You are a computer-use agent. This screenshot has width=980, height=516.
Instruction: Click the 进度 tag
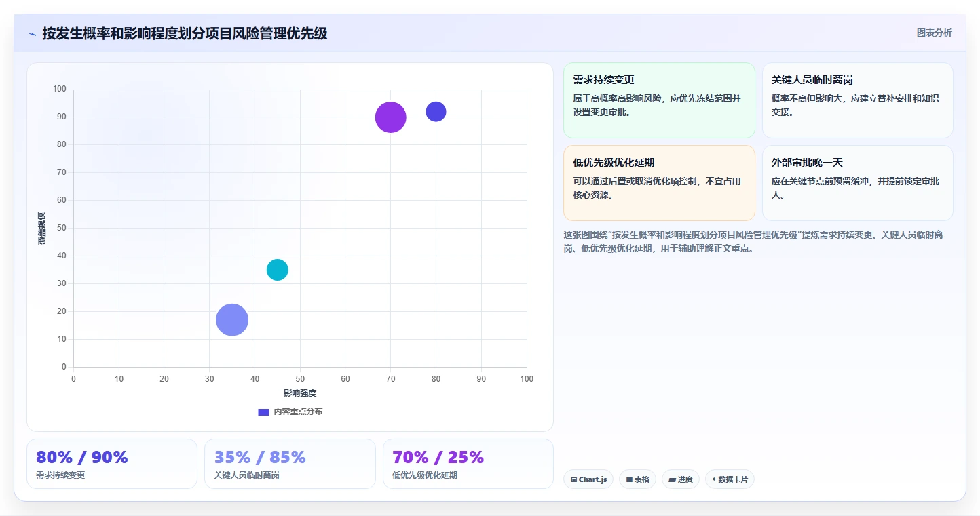pos(681,479)
